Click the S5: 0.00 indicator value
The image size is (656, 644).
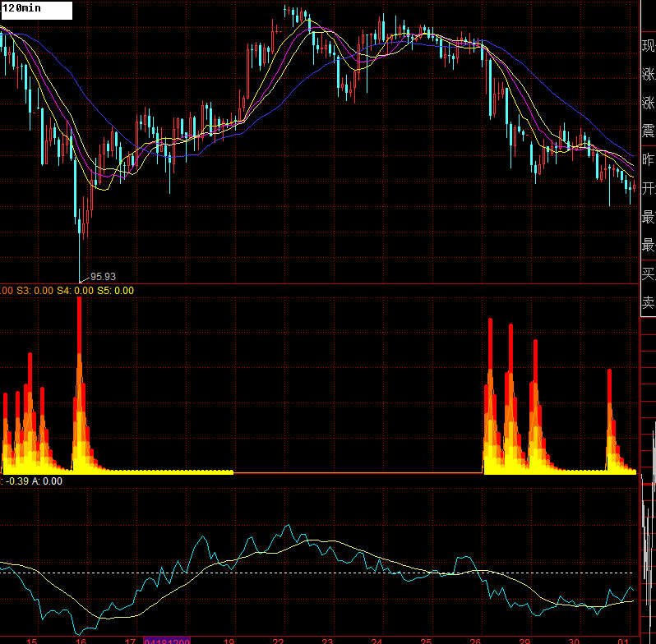pyautogui.click(x=115, y=290)
